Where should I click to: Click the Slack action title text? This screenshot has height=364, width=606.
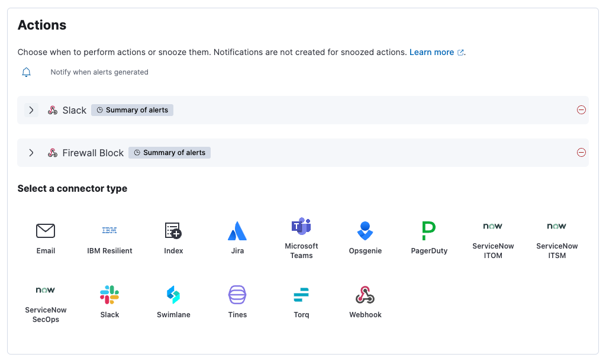click(x=75, y=111)
